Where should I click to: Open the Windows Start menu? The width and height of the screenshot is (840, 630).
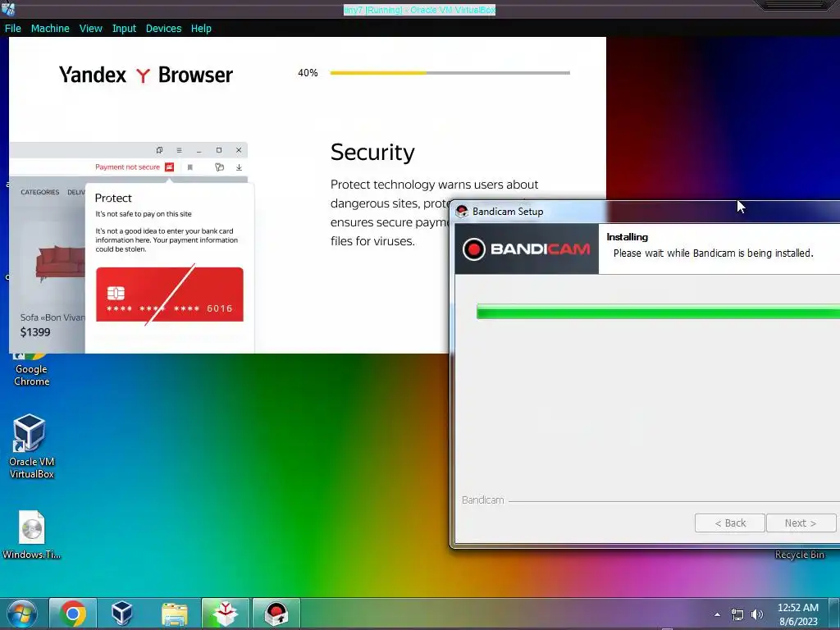pyautogui.click(x=21, y=614)
